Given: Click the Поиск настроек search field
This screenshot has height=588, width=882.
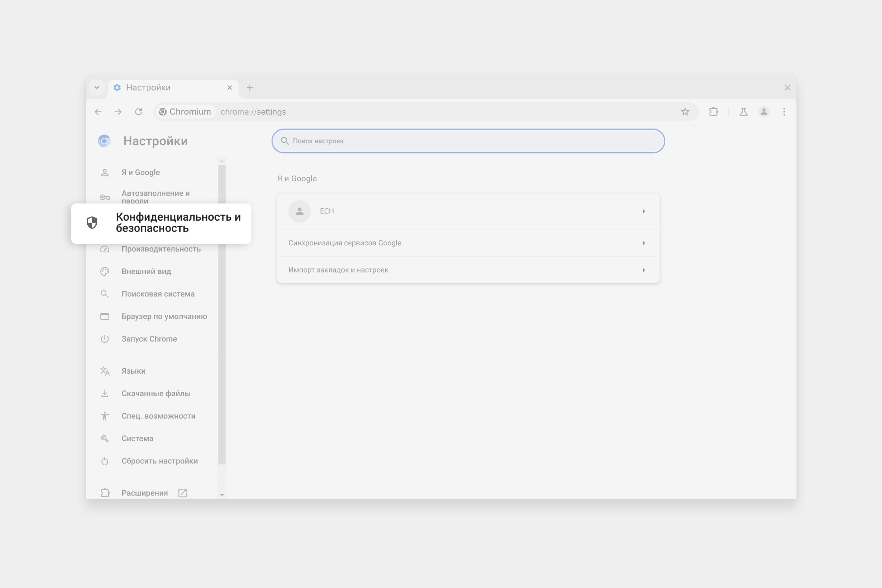Looking at the screenshot, I should (468, 141).
